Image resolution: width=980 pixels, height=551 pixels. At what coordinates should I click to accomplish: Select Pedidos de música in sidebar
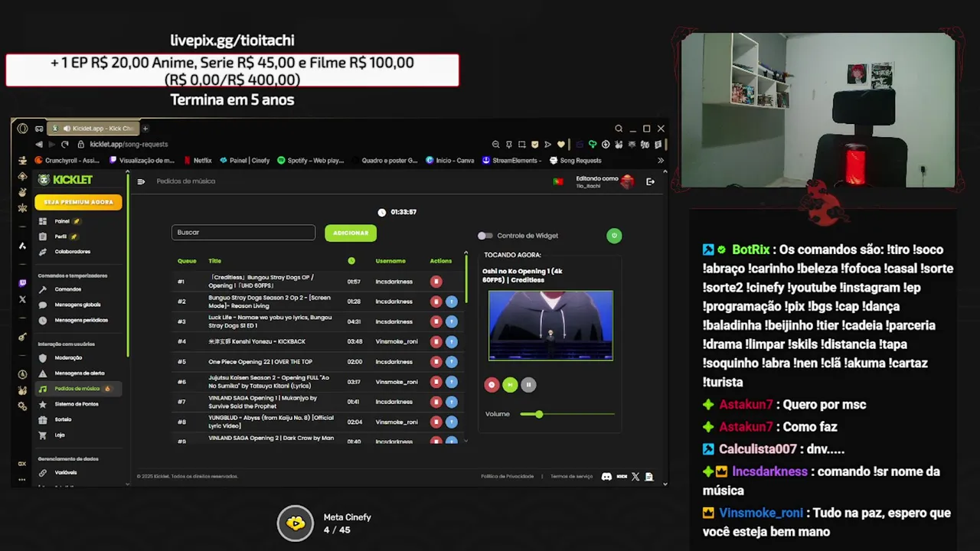(x=77, y=389)
